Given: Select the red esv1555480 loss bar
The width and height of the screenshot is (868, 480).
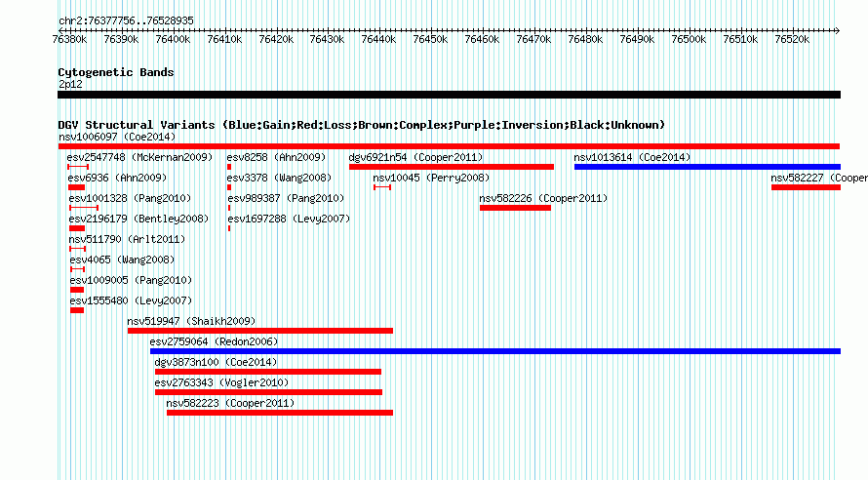Looking at the screenshot, I should (77, 310).
